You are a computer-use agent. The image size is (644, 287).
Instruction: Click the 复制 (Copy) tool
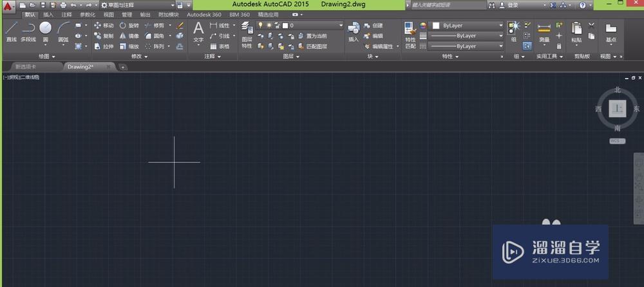[x=104, y=36]
